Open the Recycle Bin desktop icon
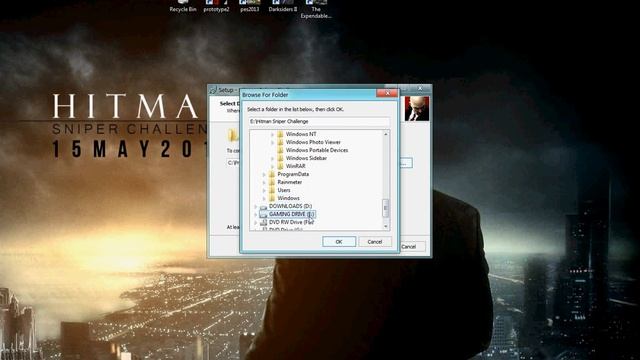 tap(182, 6)
